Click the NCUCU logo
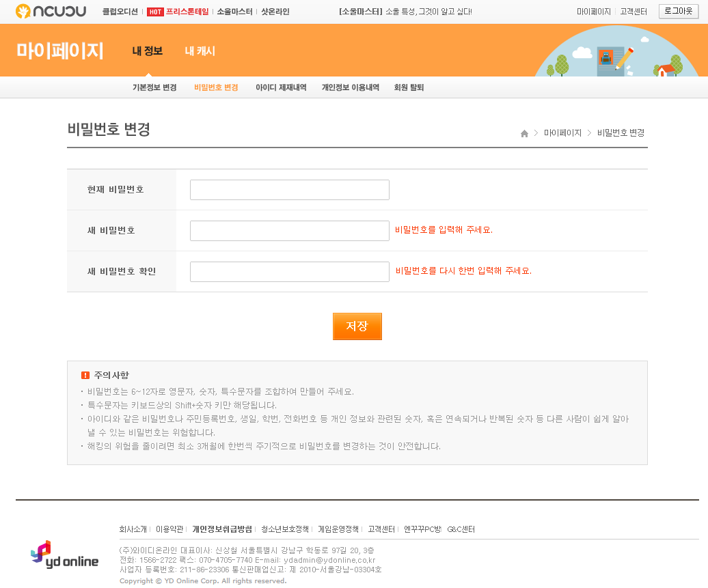This screenshot has height=588, width=708. click(51, 12)
